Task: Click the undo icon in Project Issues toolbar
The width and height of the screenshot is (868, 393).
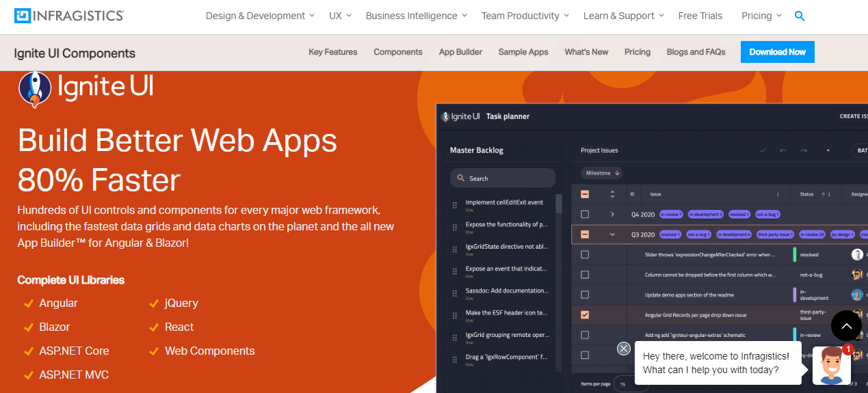Action: [x=783, y=150]
